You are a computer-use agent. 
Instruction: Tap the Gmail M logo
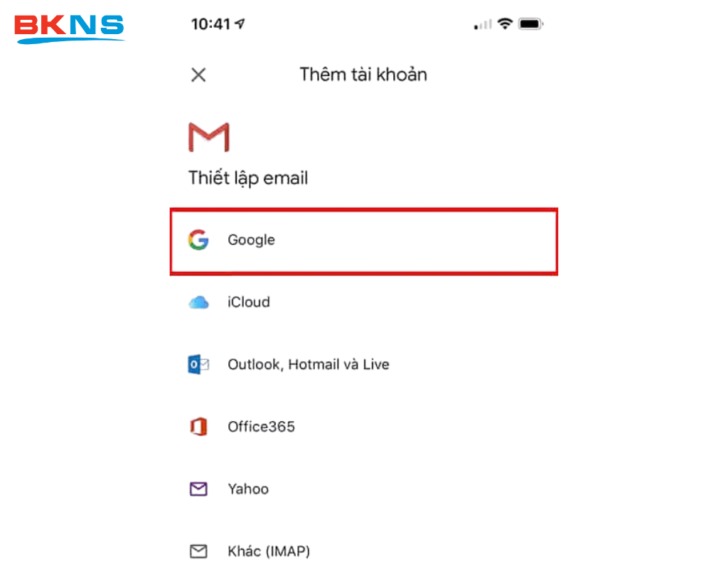pyautogui.click(x=209, y=137)
